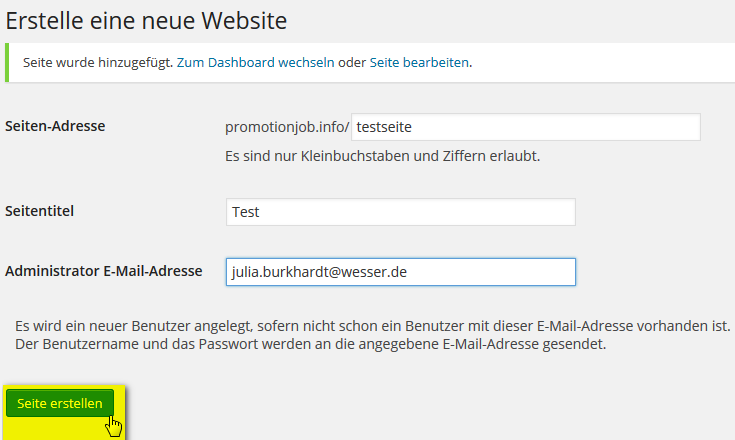The width and height of the screenshot is (735, 440).
Task: Click the 'Seite wurde hinzugefügt' notice text
Action: coord(95,62)
